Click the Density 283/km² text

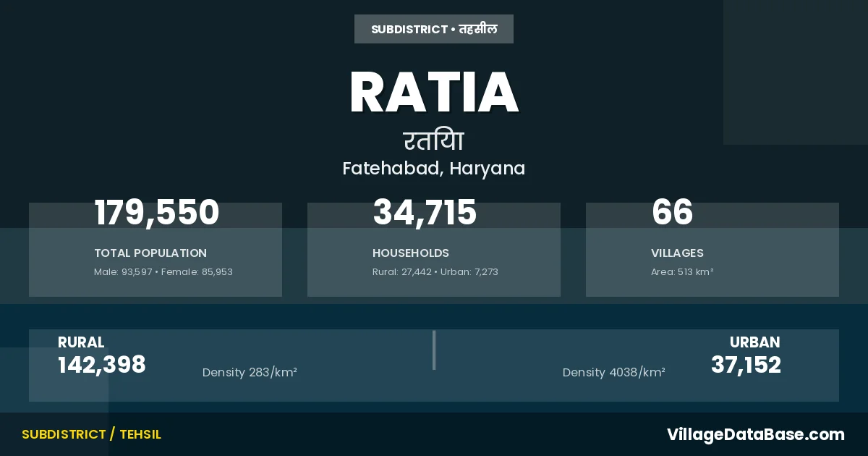pyautogui.click(x=250, y=373)
